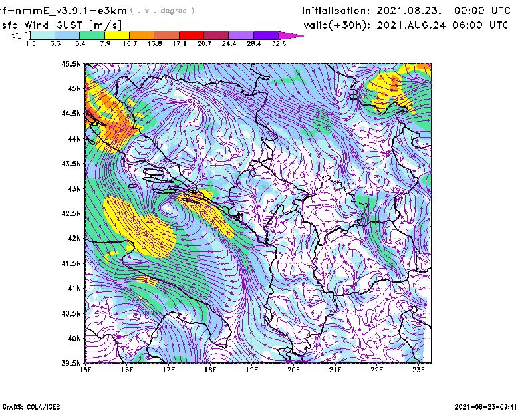Viewport: 532px width, 411px height.
Task: Pick the red 17.1–20.7 legend swatch
Action: coord(192,35)
